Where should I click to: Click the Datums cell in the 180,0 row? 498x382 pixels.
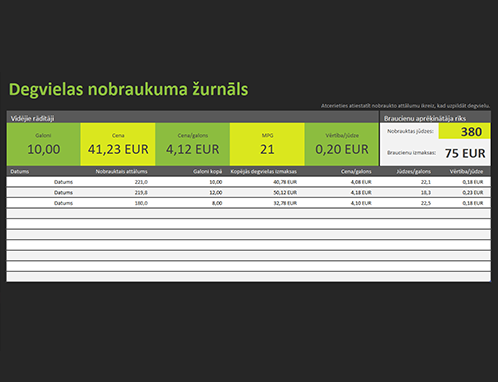(x=63, y=203)
